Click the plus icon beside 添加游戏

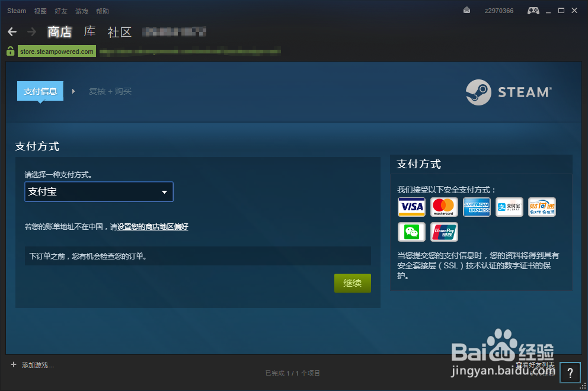(x=14, y=364)
